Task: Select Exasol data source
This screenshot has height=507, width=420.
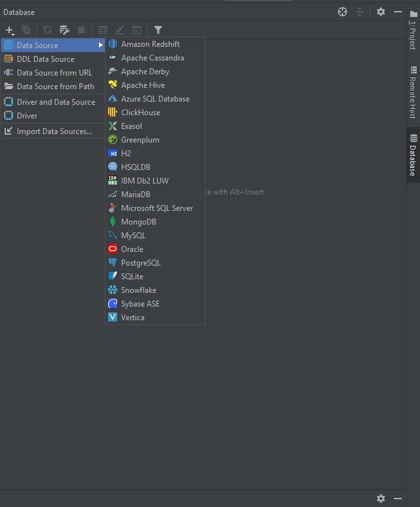Action: [x=156, y=126]
